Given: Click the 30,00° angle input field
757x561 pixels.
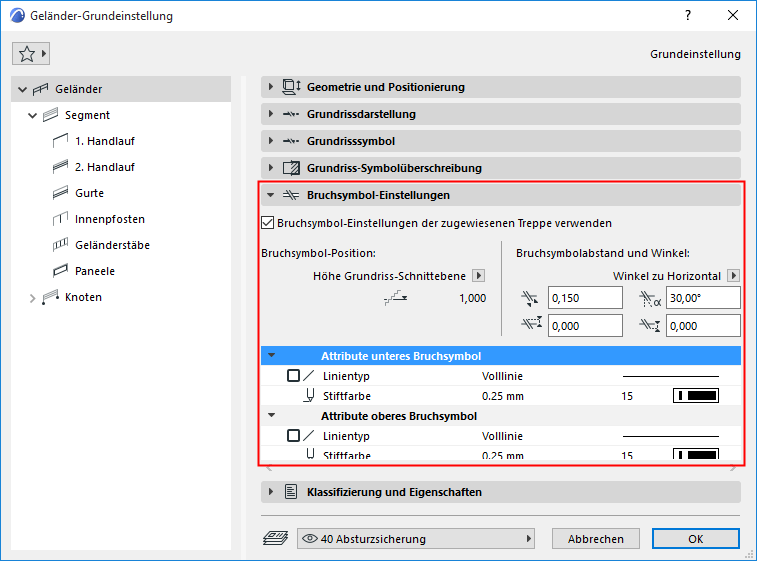Looking at the screenshot, I should click(702, 297).
